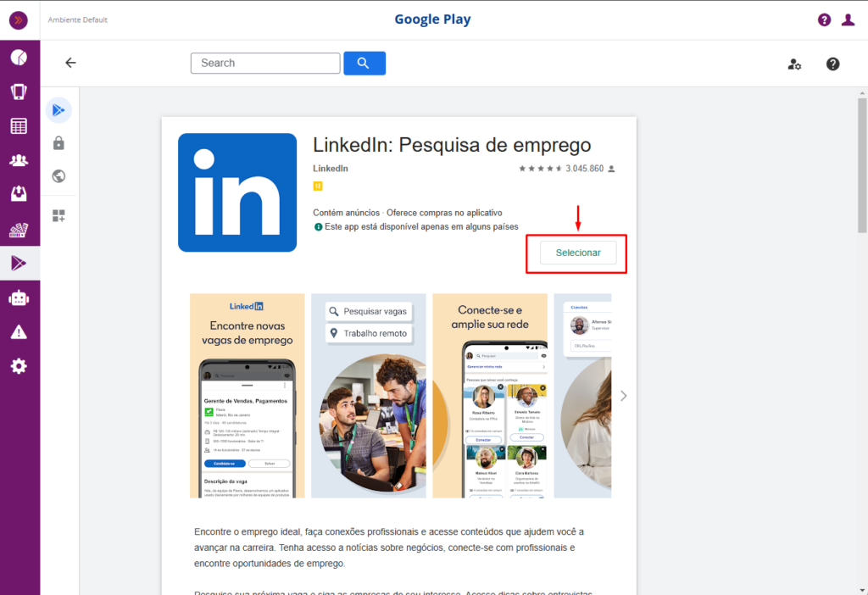Open the private apps lock icon
Screen dimensions: 868x595
58,143
